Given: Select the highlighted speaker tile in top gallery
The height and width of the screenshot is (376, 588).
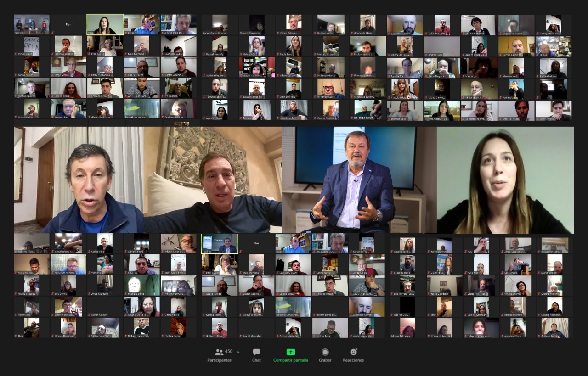Looking at the screenshot, I should 105,24.
